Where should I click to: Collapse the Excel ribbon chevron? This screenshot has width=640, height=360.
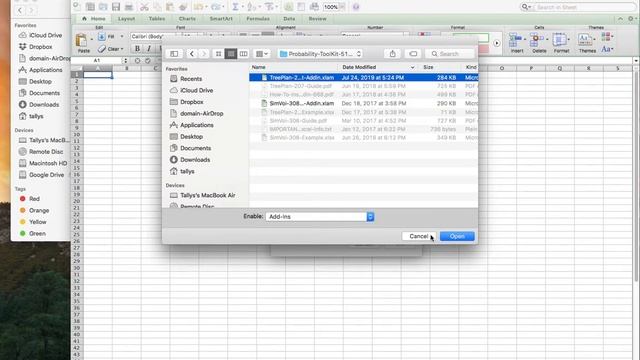[620, 19]
